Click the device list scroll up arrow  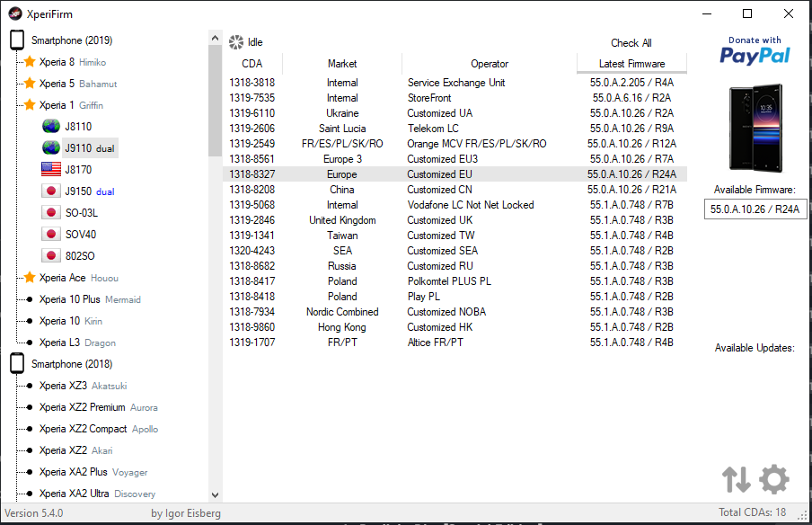click(x=216, y=38)
